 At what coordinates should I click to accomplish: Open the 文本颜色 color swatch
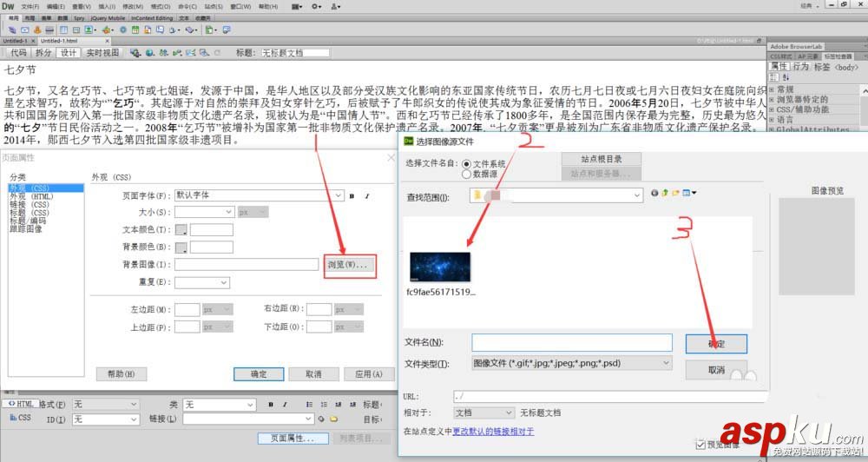point(181,230)
